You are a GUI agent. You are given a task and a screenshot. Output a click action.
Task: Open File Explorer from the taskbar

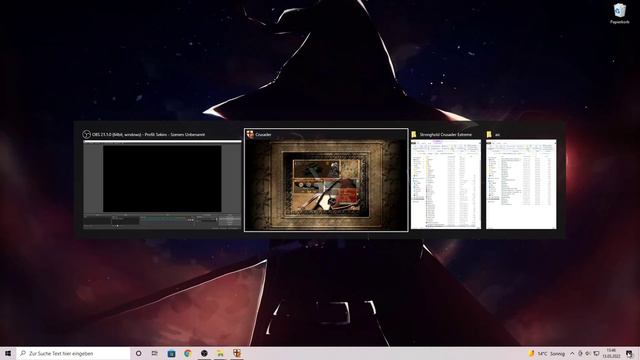point(220,353)
